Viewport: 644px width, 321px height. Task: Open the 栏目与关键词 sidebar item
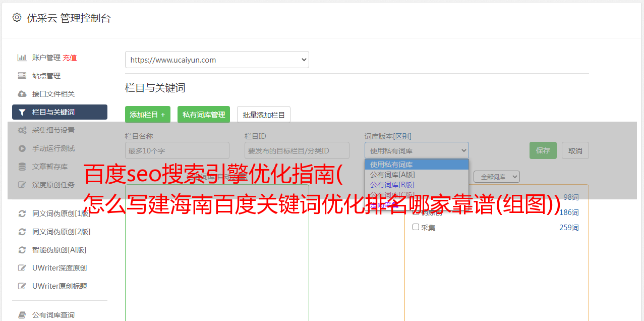tap(60, 112)
